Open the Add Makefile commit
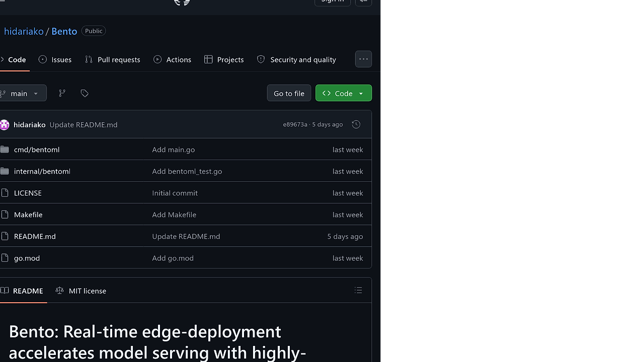The image size is (644, 362). click(174, 214)
